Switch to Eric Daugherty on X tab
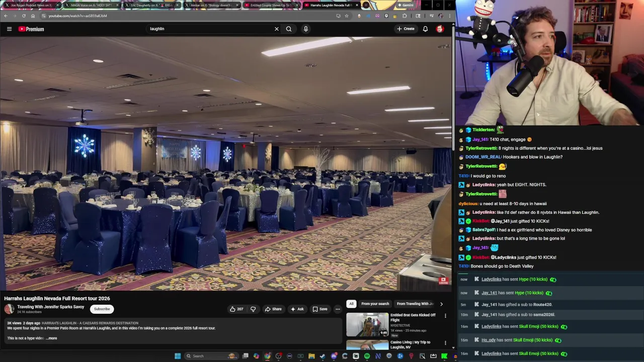Viewport: 644px width, 362px height. click(x=151, y=5)
